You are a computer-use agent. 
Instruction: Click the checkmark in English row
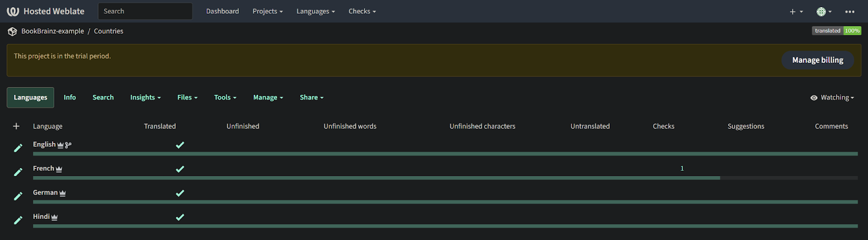pyautogui.click(x=180, y=145)
